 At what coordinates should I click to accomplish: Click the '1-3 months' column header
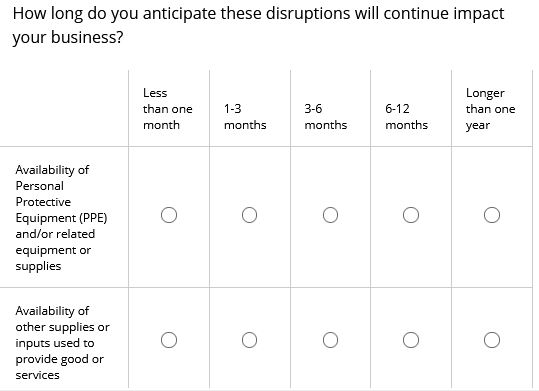tap(245, 117)
